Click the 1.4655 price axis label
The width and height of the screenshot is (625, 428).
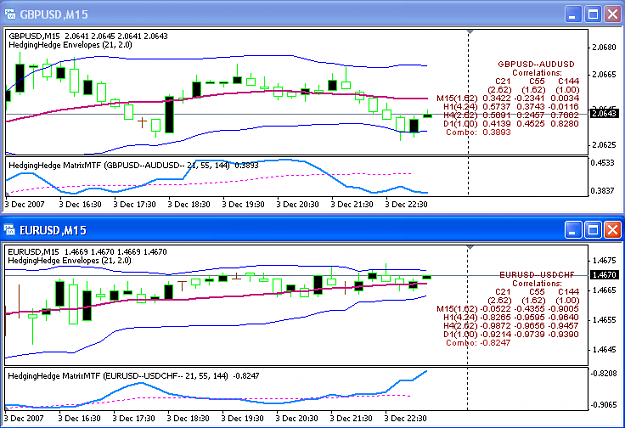click(x=604, y=320)
